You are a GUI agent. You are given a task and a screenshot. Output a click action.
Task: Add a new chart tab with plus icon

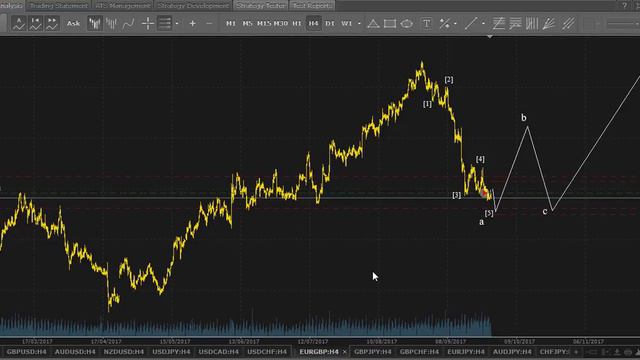click(x=576, y=352)
